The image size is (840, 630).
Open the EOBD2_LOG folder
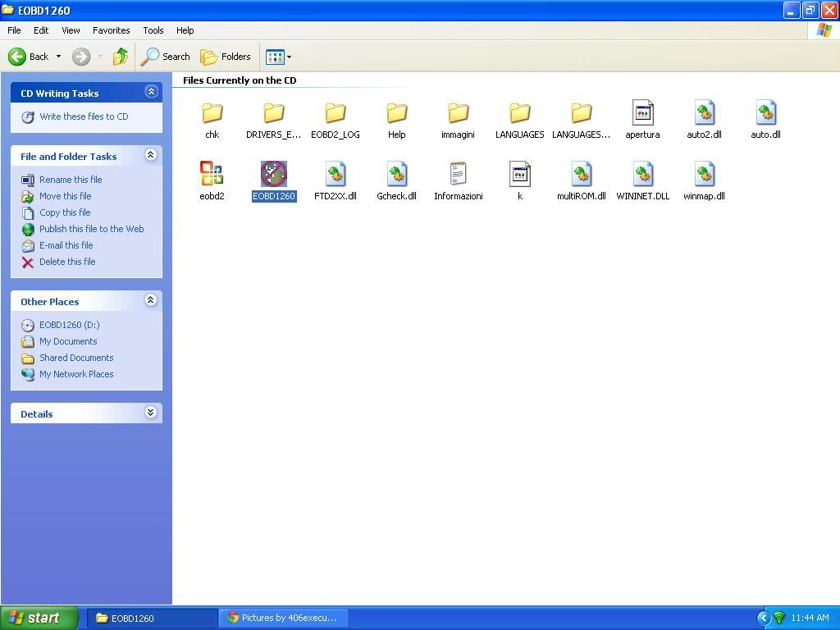click(336, 113)
